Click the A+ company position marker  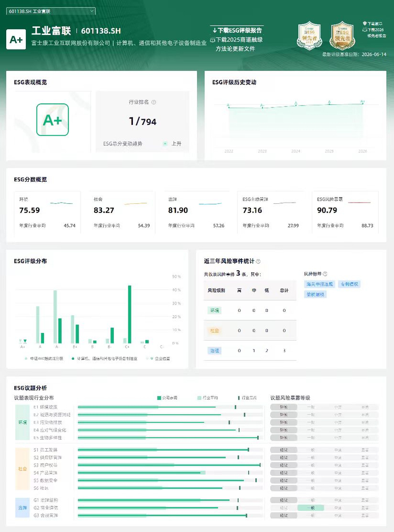click(25, 341)
